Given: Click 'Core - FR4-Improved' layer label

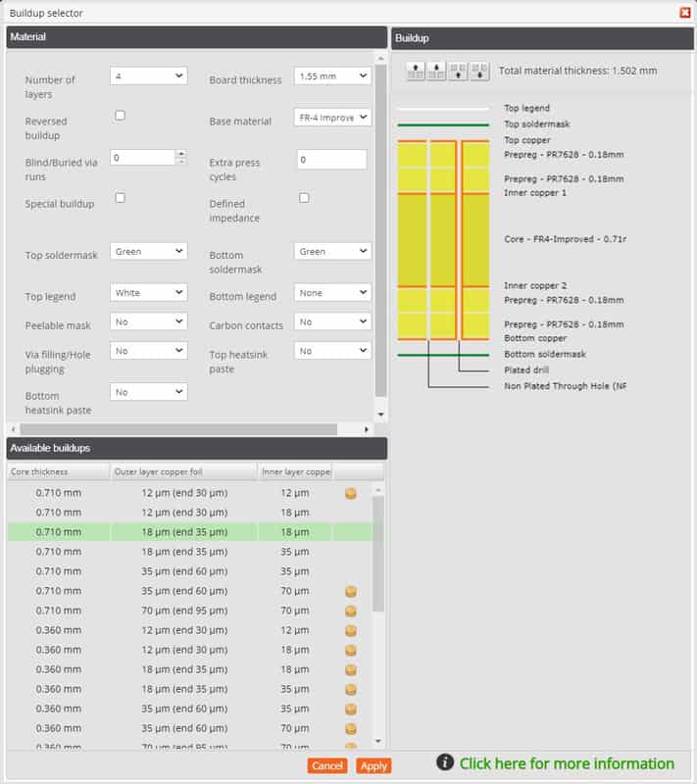Looking at the screenshot, I should 565,239.
